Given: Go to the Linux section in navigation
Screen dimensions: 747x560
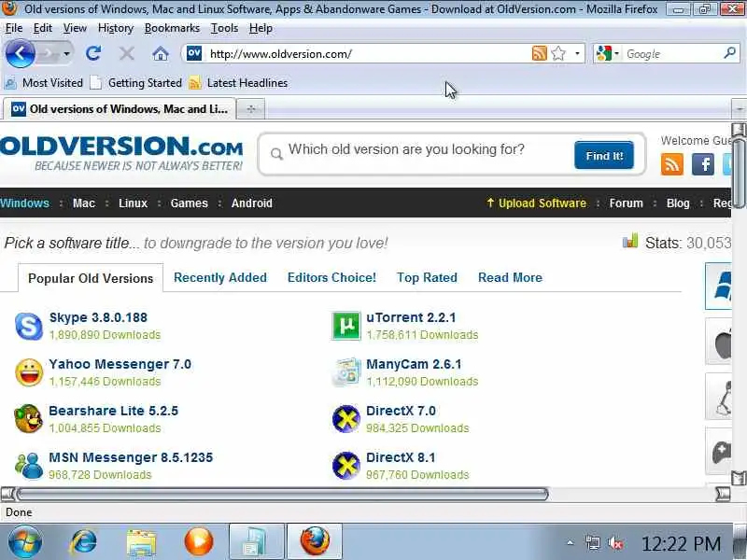Looking at the screenshot, I should [x=133, y=203].
